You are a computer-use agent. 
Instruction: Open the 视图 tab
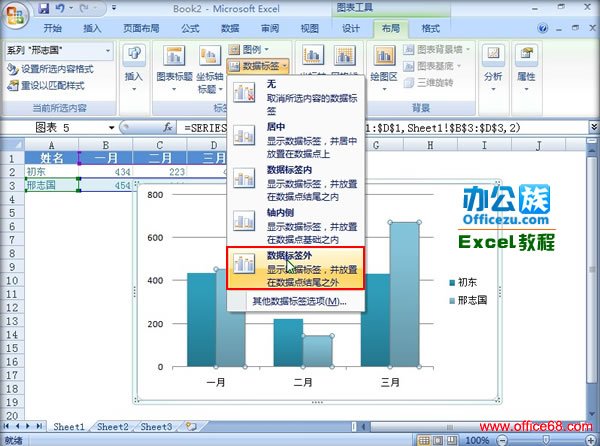pyautogui.click(x=310, y=28)
